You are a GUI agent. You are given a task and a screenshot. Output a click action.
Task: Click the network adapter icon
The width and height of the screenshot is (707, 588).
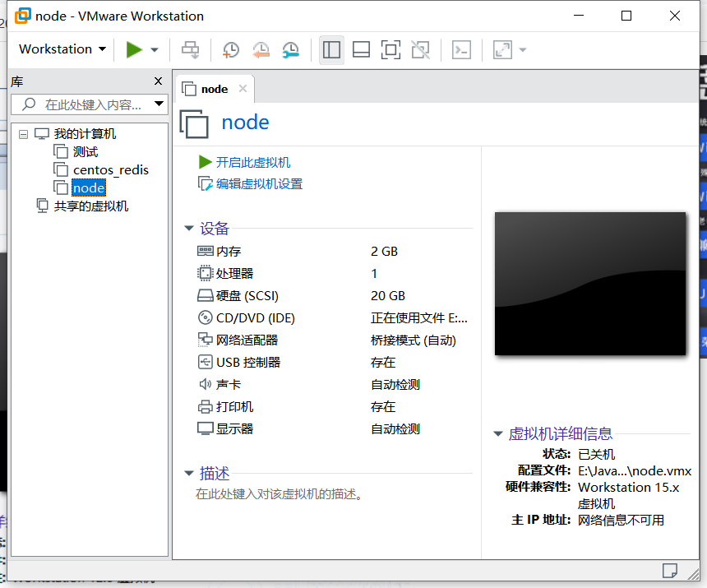[206, 340]
